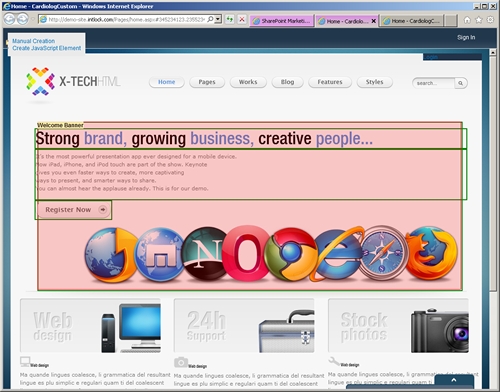Click the site search text field
This screenshot has width=500, height=392.
tap(433, 83)
